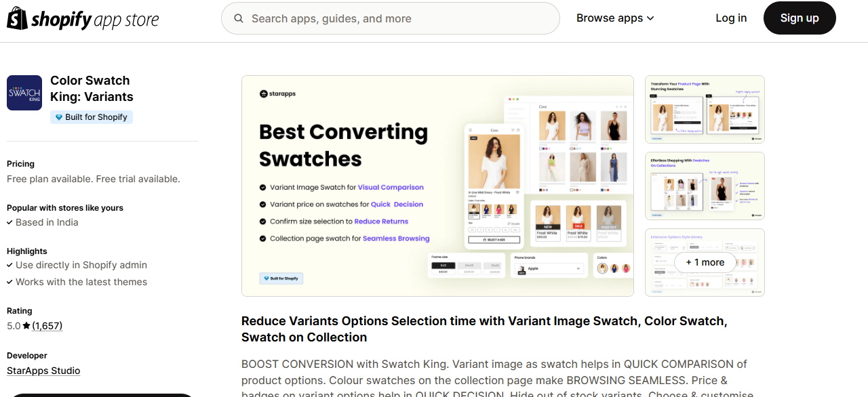This screenshot has height=397, width=868.
Task: Expand the Browse apps dropdown
Action: coord(615,18)
